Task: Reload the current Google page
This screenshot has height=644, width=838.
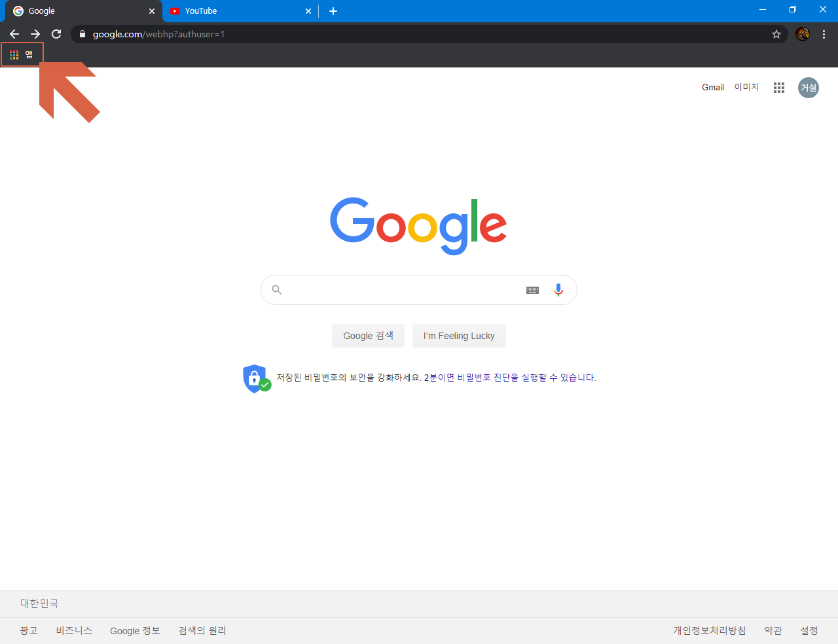Action: (x=56, y=34)
